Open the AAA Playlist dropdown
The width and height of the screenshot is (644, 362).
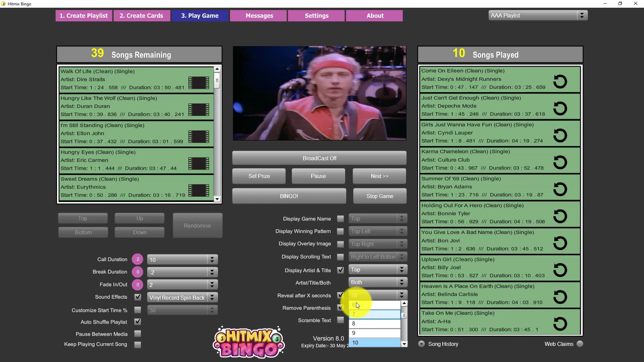pos(582,15)
